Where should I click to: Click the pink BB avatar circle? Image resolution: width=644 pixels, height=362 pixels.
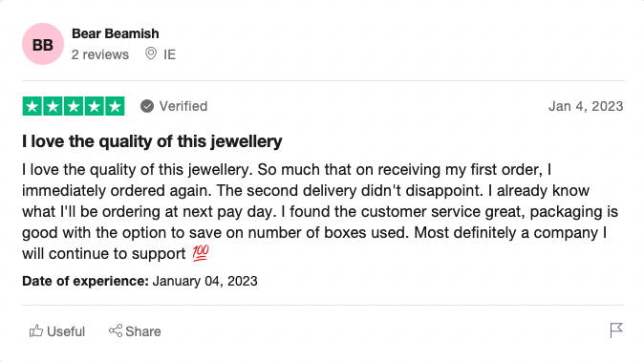pyautogui.click(x=43, y=44)
